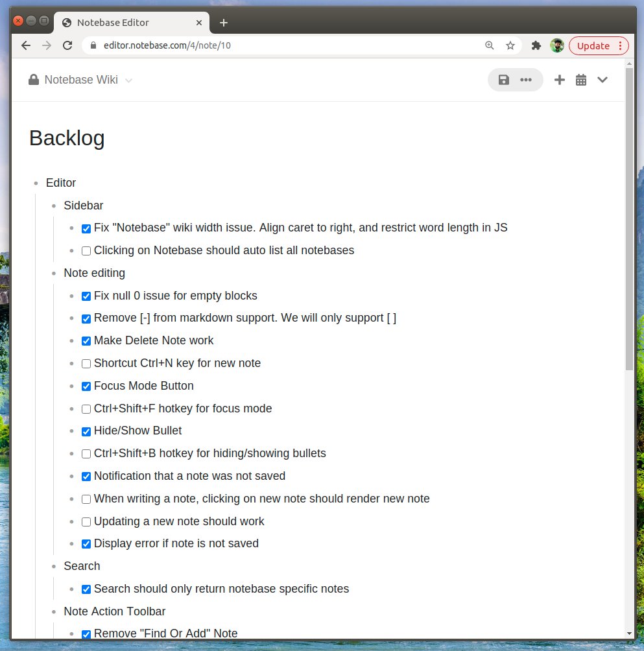Open the browser extensions puzzle icon
The width and height of the screenshot is (644, 651).
pos(536,45)
